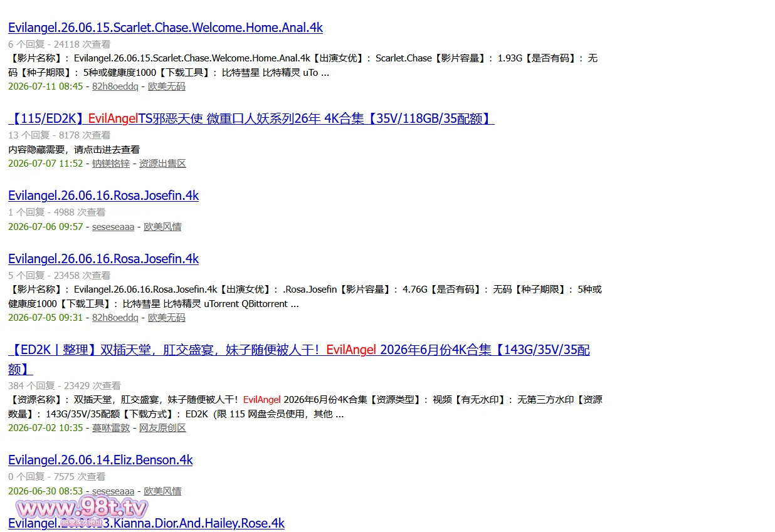This screenshot has width=775, height=532.
Task: Click the text '384 个回复 - 23429 次查看'
Action: click(65, 386)
